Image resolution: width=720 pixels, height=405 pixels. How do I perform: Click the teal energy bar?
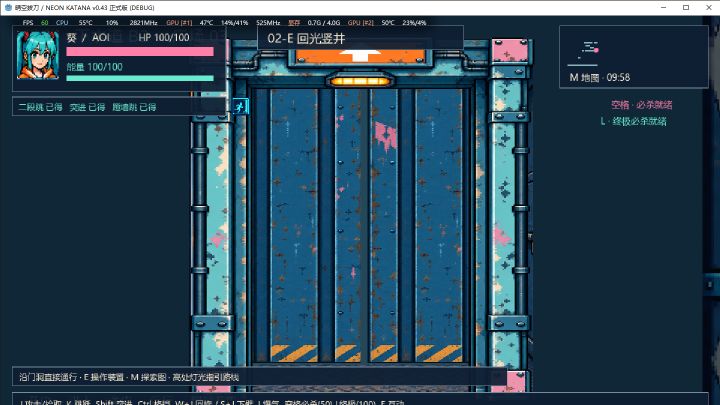pyautogui.click(x=140, y=78)
